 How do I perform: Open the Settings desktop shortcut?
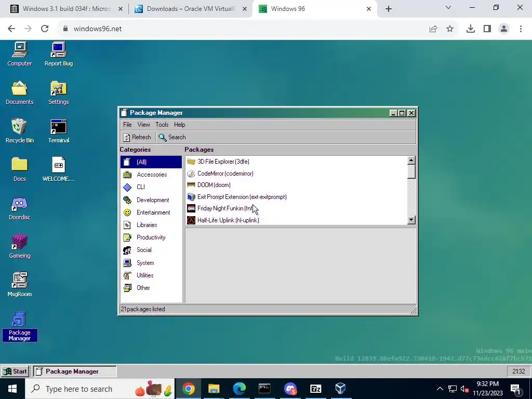(x=58, y=92)
